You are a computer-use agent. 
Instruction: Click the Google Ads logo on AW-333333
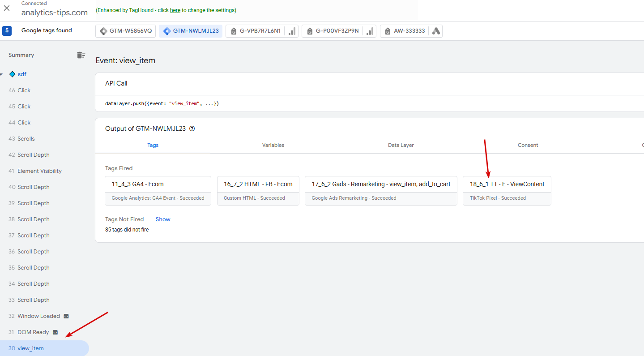436,31
